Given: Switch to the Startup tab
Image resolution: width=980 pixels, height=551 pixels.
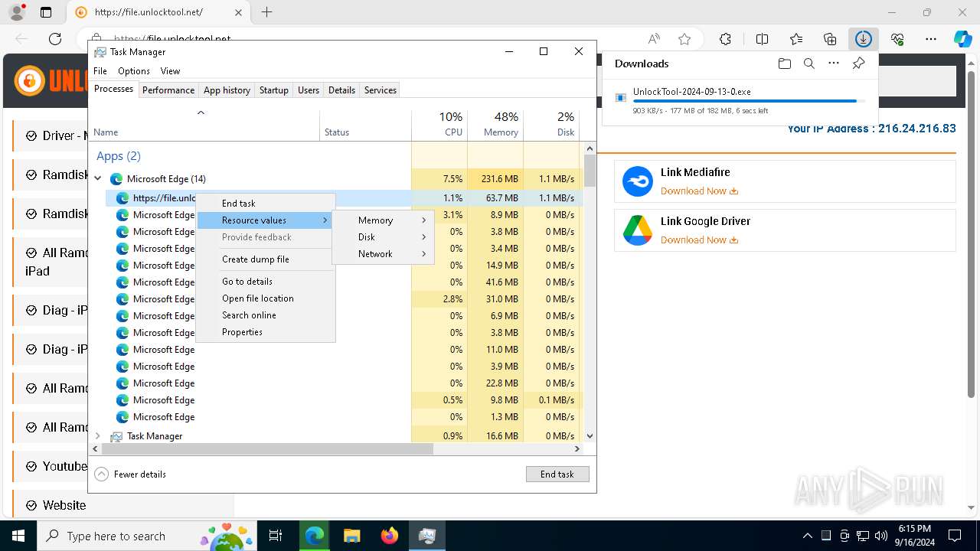Looking at the screenshot, I should (x=273, y=90).
